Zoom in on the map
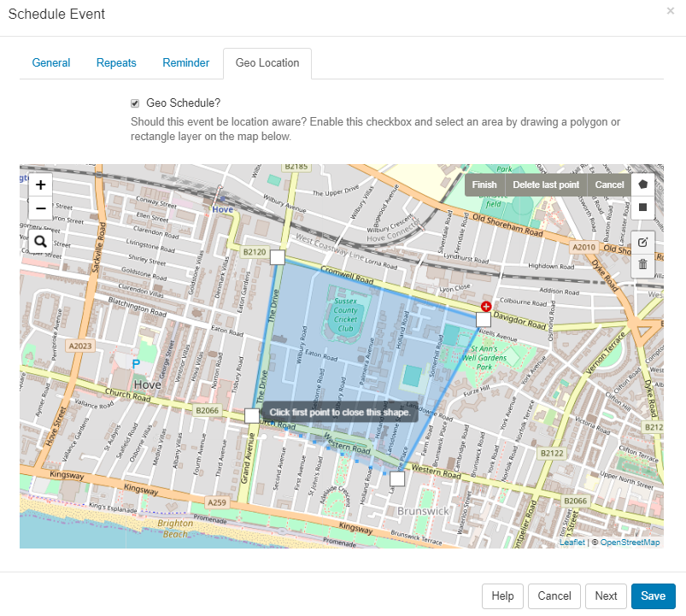The image size is (686, 616). pos(40,185)
